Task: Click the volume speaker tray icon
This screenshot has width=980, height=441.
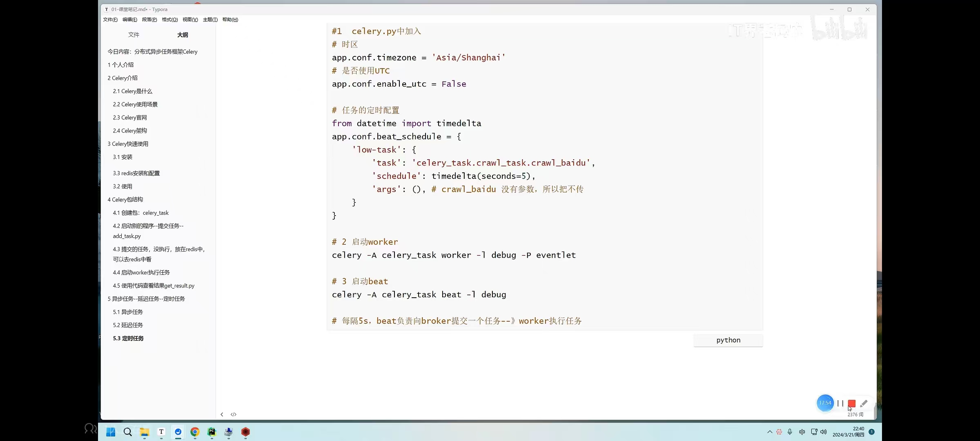Action: click(x=824, y=432)
